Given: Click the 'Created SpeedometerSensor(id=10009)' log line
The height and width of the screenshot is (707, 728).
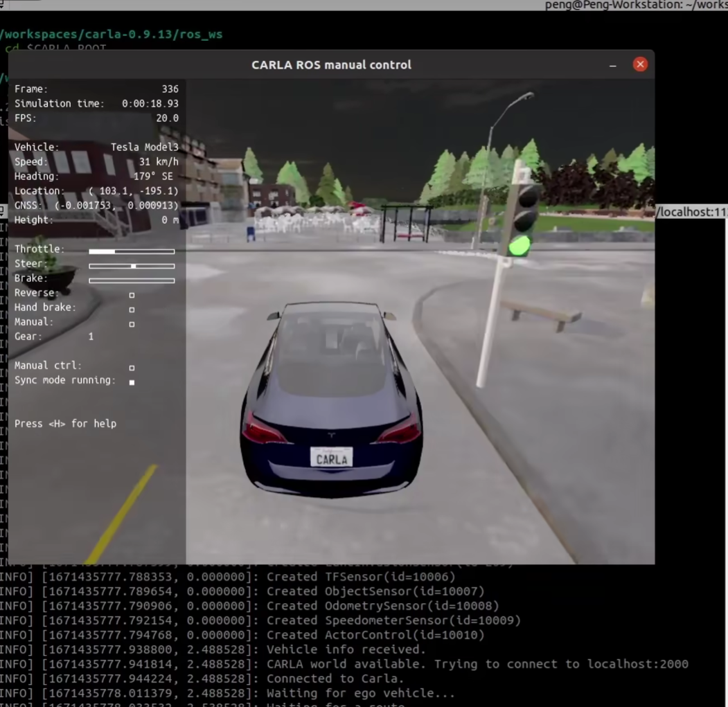Looking at the screenshot, I should point(260,620).
